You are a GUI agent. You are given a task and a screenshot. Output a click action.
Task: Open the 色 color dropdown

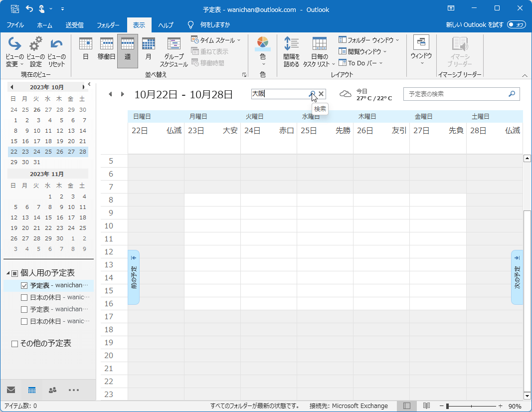[263, 51]
